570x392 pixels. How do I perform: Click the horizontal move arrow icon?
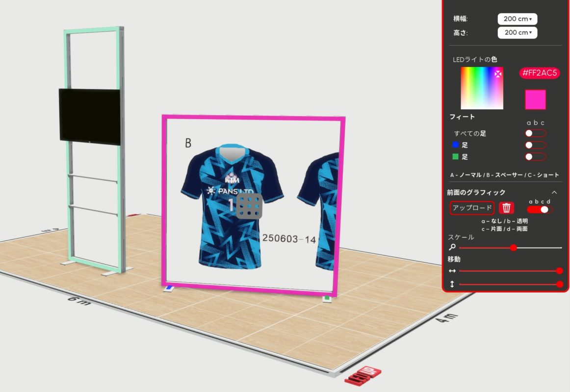pyautogui.click(x=452, y=270)
